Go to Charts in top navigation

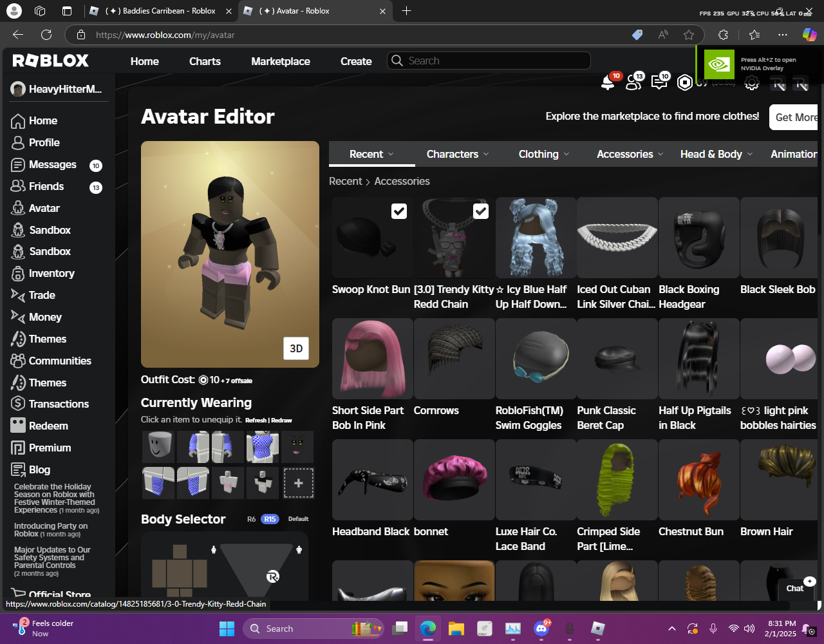[x=205, y=61]
